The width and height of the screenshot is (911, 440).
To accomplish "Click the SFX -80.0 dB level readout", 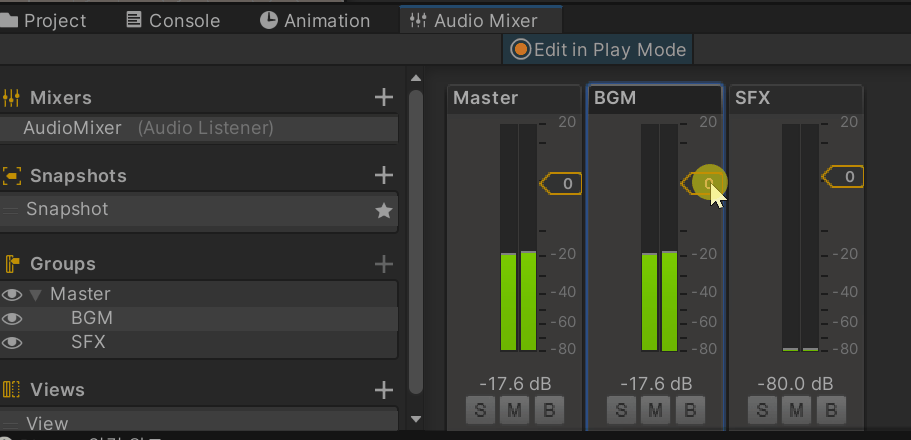I will (x=795, y=384).
